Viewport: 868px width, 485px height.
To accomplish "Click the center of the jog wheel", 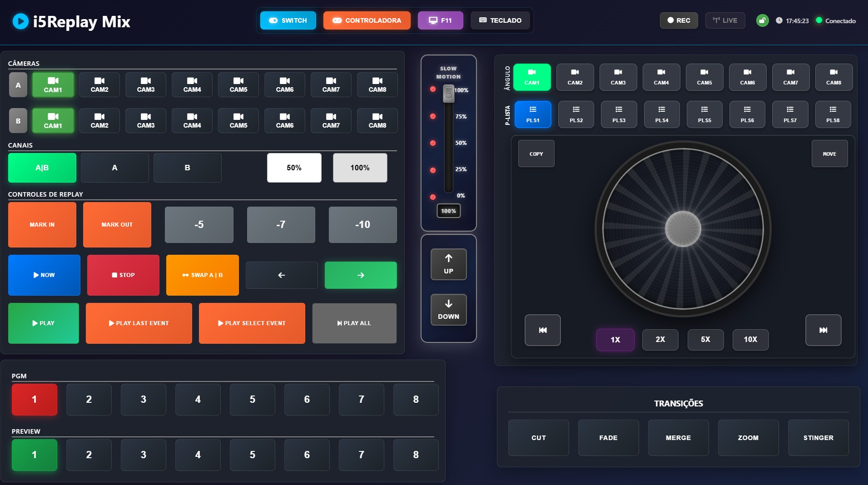I will [683, 229].
